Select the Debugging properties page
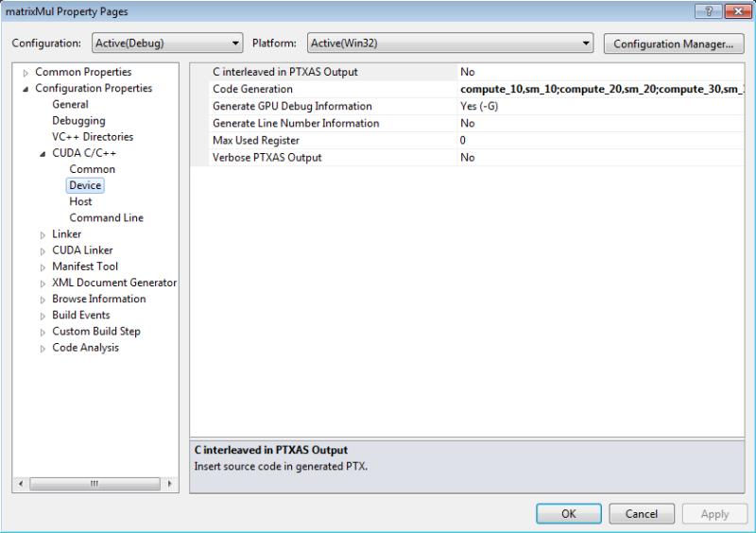 pyautogui.click(x=78, y=121)
